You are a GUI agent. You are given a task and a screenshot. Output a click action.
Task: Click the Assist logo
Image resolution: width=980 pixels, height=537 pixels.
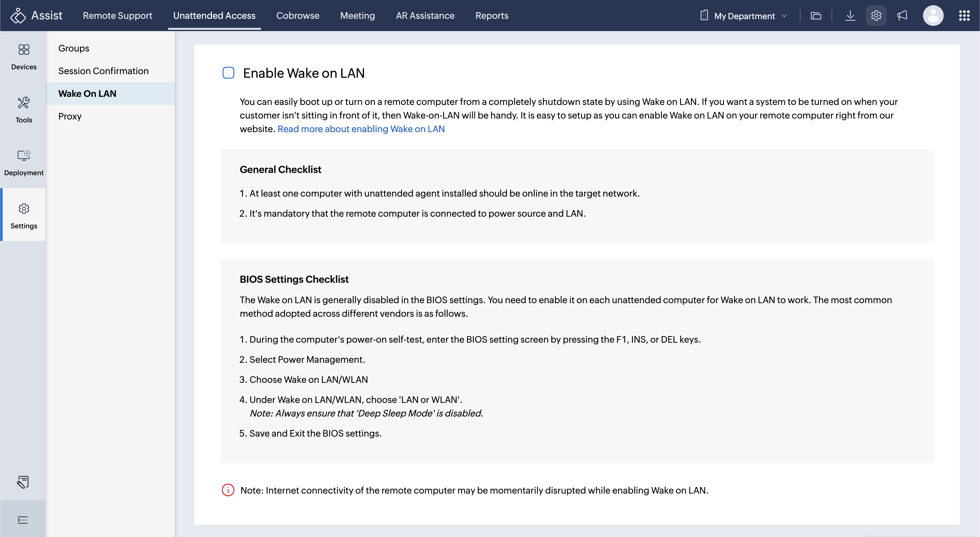[x=36, y=16]
